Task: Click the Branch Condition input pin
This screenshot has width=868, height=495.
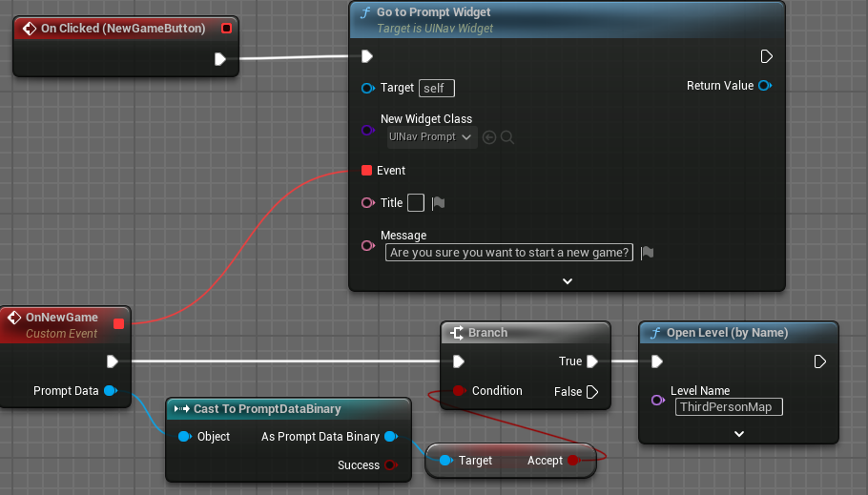Action: point(459,390)
